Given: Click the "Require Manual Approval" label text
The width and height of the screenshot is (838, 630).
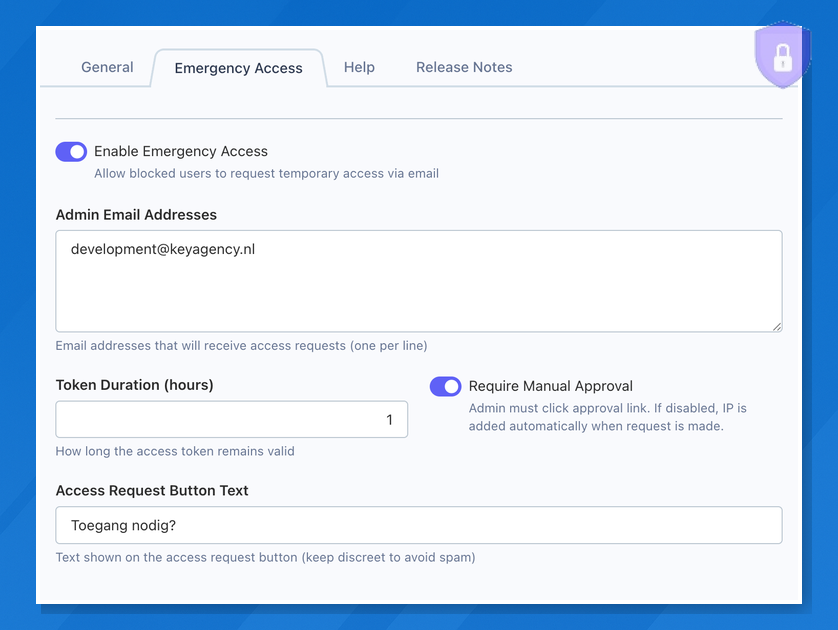Looking at the screenshot, I should click(550, 386).
